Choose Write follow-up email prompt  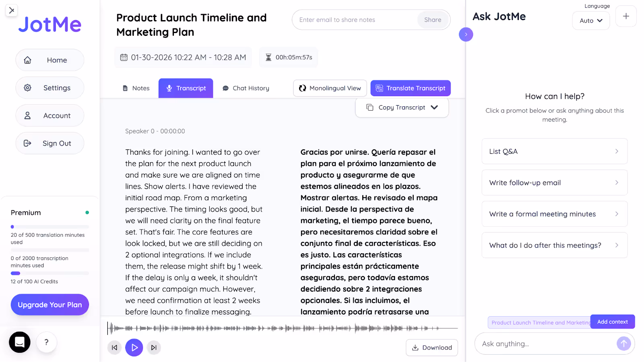click(555, 183)
